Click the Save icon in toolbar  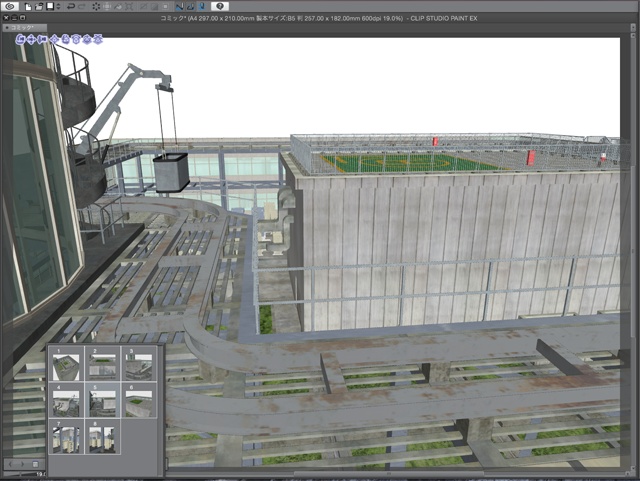pyautogui.click(x=49, y=6)
